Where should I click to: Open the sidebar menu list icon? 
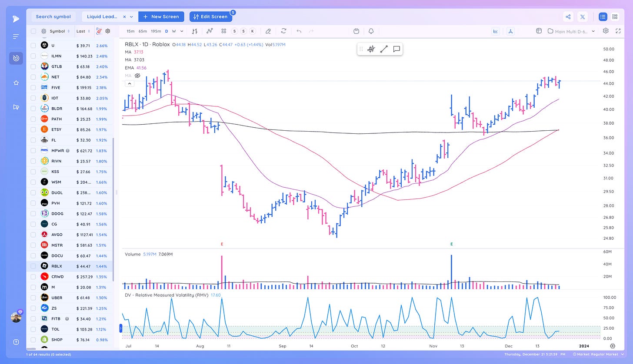point(16,37)
